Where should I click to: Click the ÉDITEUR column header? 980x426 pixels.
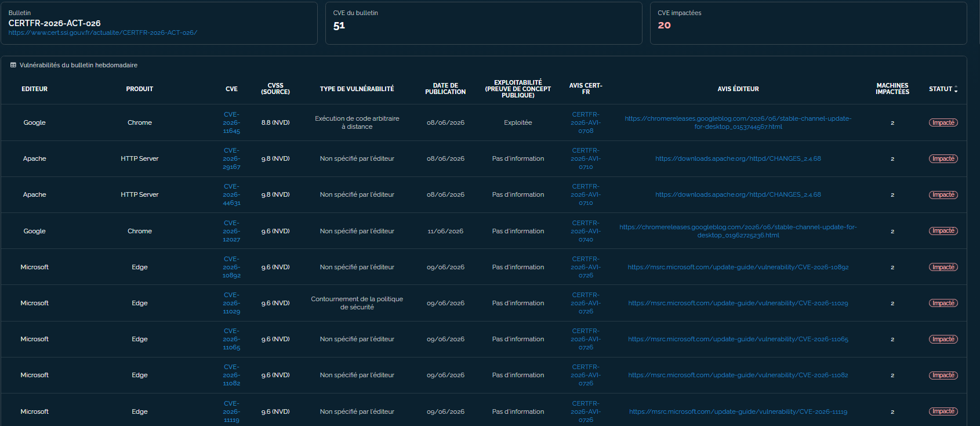click(35, 89)
